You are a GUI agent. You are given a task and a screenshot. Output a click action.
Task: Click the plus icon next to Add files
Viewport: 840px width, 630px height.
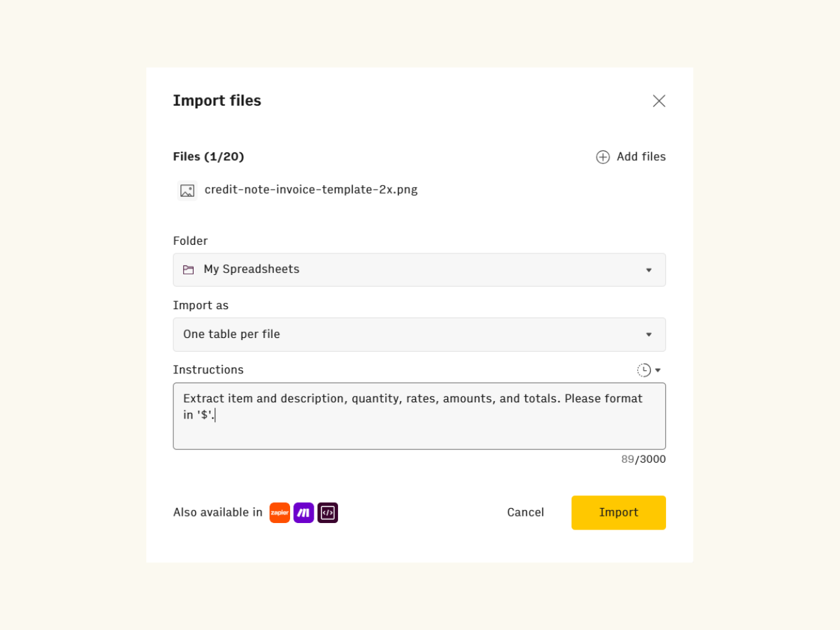602,157
